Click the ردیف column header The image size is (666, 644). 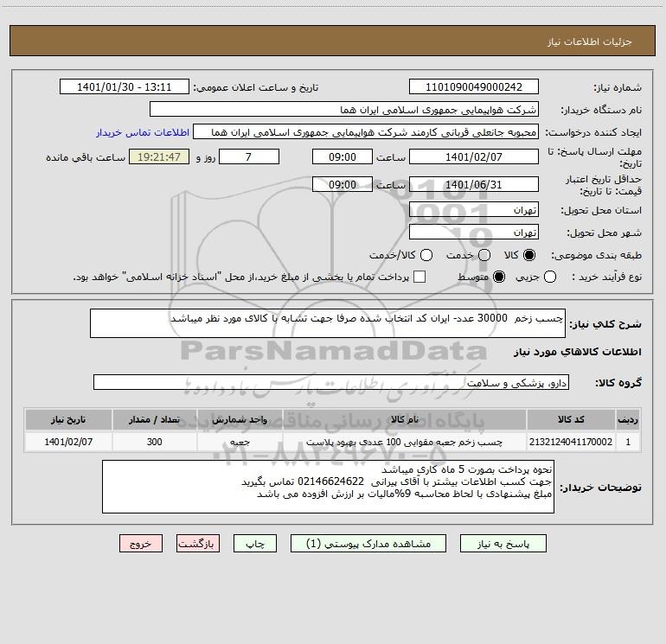628,420
